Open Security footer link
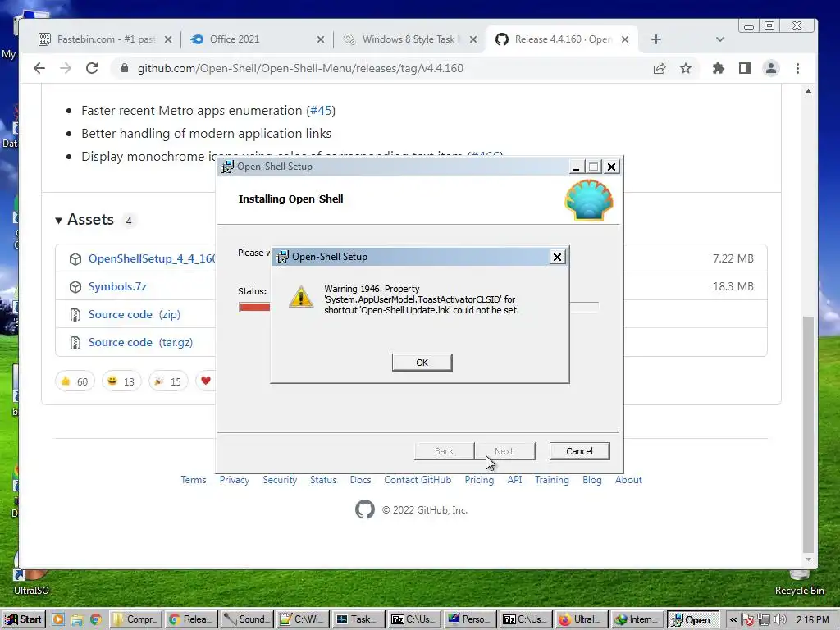The height and width of the screenshot is (630, 840). coord(280,479)
